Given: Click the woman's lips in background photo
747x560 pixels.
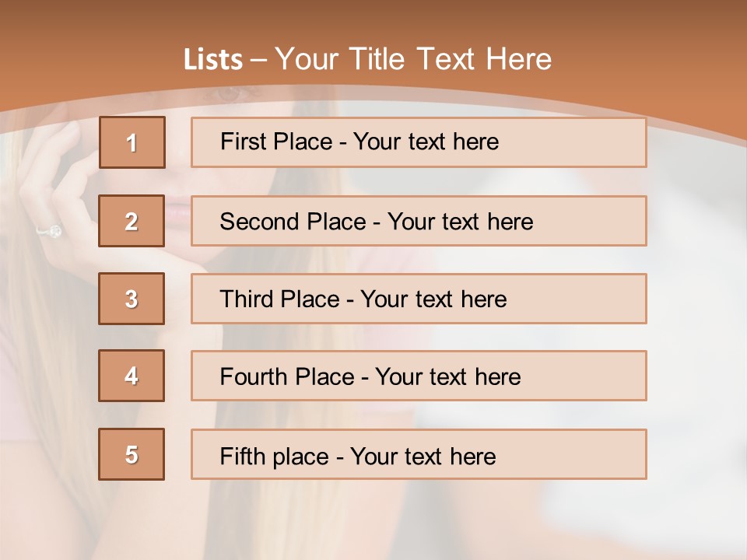Looking at the screenshot, I should coord(177,208).
